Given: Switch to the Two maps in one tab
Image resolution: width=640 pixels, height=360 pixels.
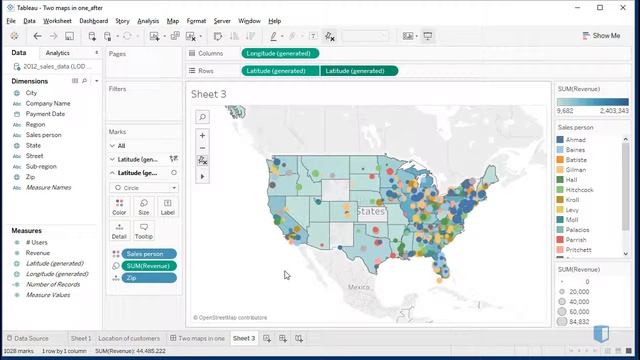Looking at the screenshot, I should click(x=197, y=338).
